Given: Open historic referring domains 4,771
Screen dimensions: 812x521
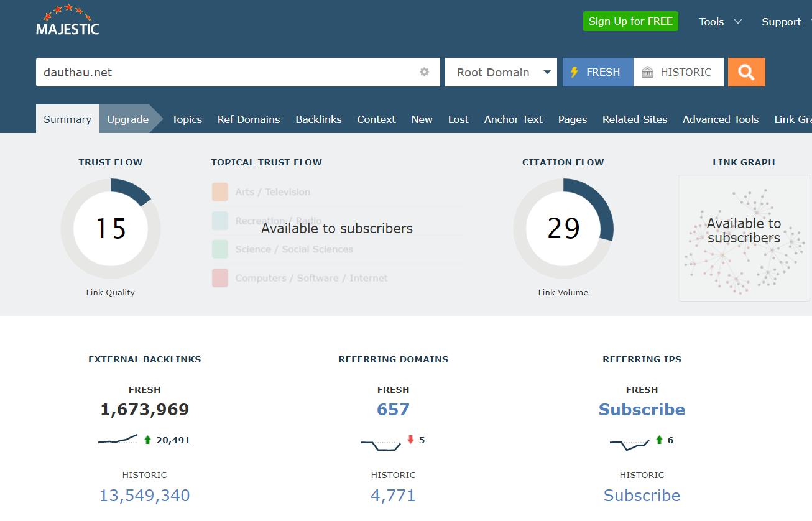Looking at the screenshot, I should (393, 496).
